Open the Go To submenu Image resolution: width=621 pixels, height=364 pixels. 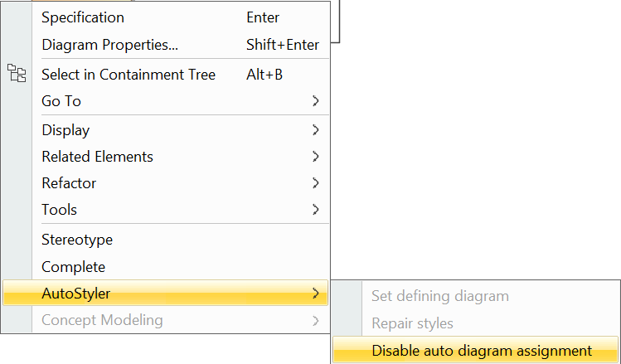[x=61, y=101]
